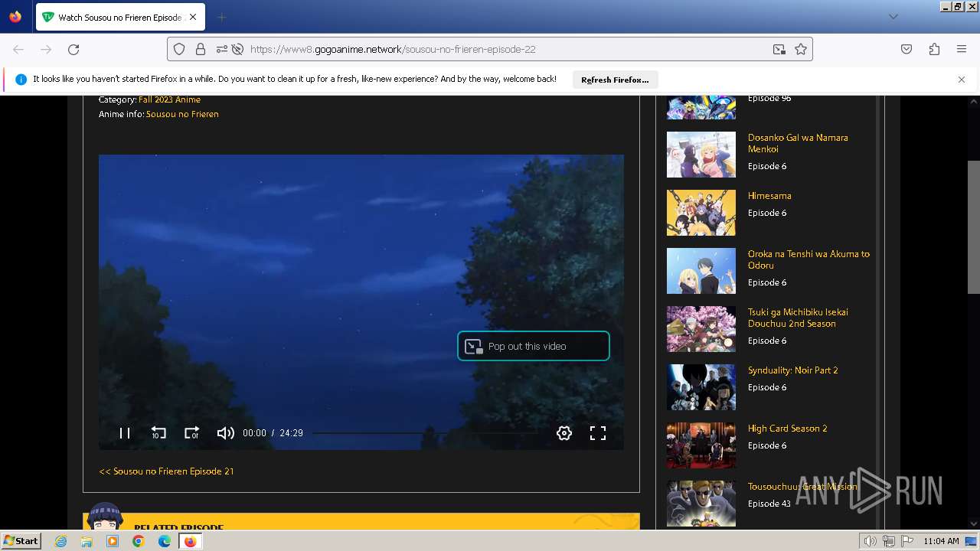Launch Internet Explorer from taskbar
The width and height of the screenshot is (980, 551).
click(61, 541)
